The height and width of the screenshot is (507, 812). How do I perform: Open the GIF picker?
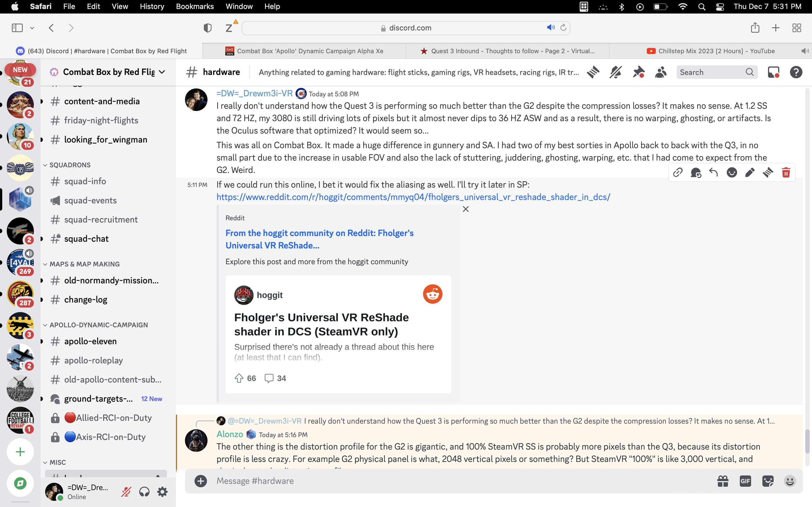tap(745, 481)
